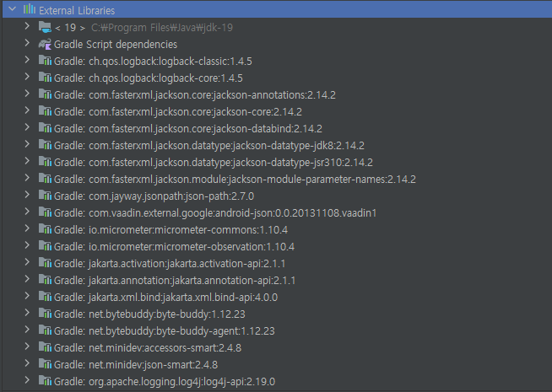The height and width of the screenshot is (392, 552).
Task: Select micrometer-commons:1.10.4 entry
Action: click(170, 230)
